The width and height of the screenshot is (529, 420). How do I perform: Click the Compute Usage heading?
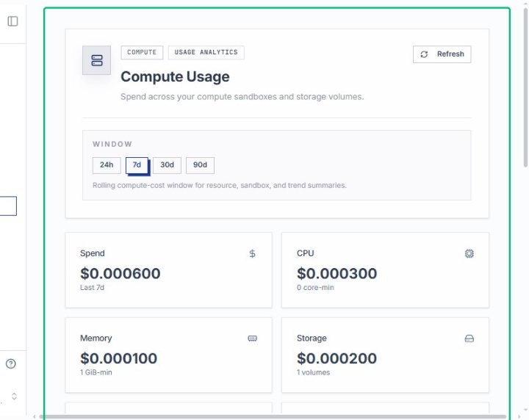tap(175, 77)
